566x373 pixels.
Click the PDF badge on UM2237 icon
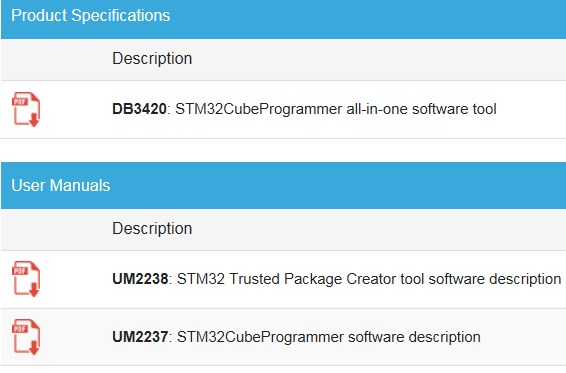pyautogui.click(x=20, y=329)
